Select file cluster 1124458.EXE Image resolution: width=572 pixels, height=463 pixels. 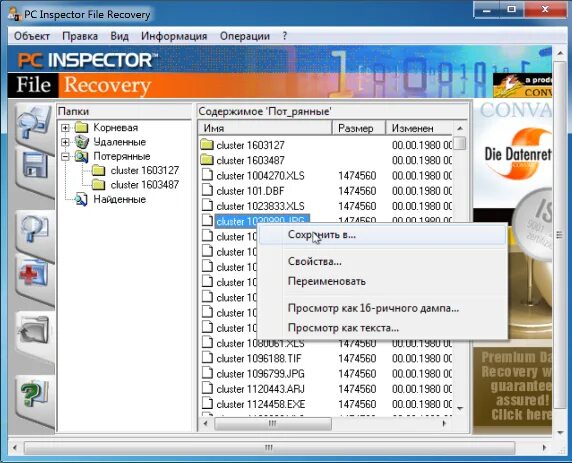pyautogui.click(x=260, y=404)
